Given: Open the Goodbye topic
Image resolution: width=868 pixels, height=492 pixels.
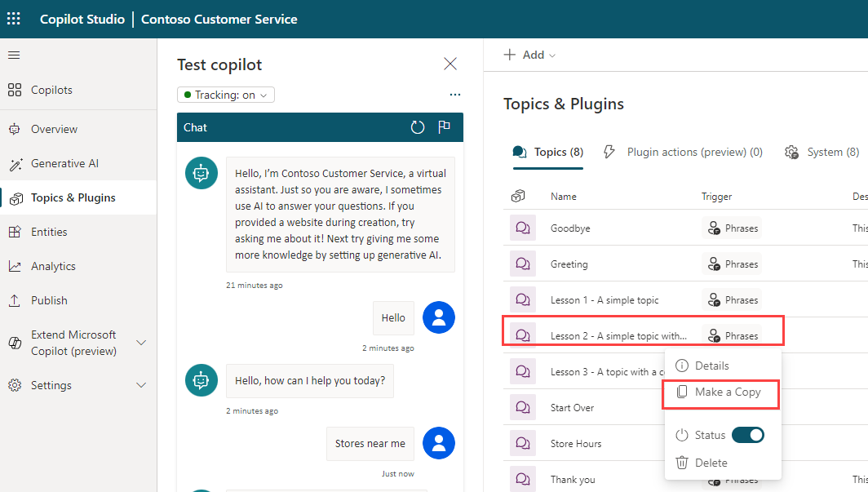Looking at the screenshot, I should tap(570, 228).
